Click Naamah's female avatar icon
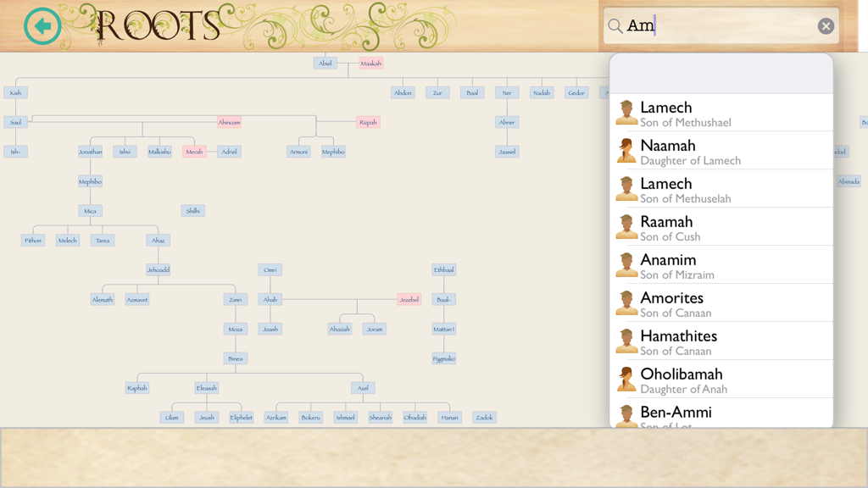 coord(626,149)
